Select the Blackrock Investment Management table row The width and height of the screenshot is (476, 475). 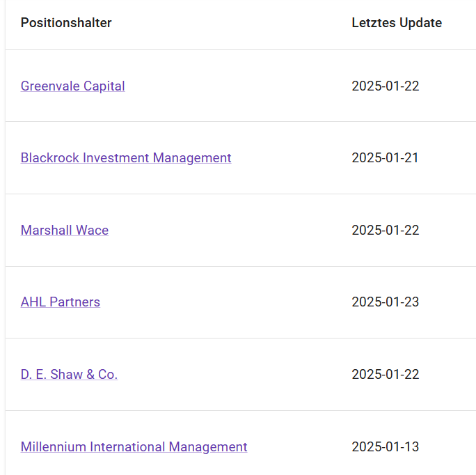(292, 158)
